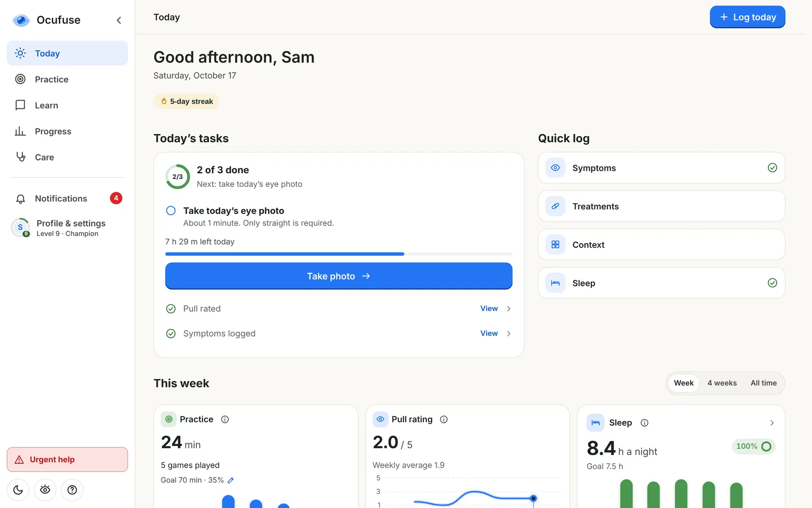Toggle dark mode with moon icon
Viewport: 812px width, 508px height.
click(18, 490)
